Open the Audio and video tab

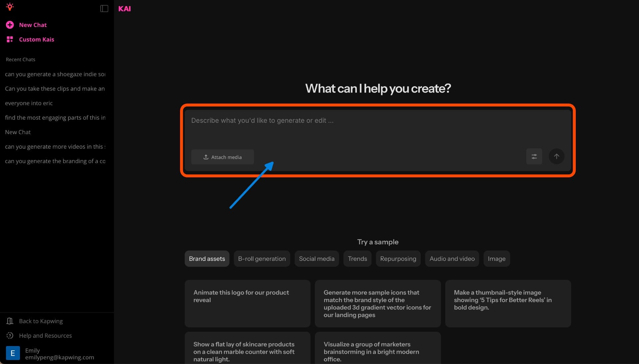(x=452, y=259)
